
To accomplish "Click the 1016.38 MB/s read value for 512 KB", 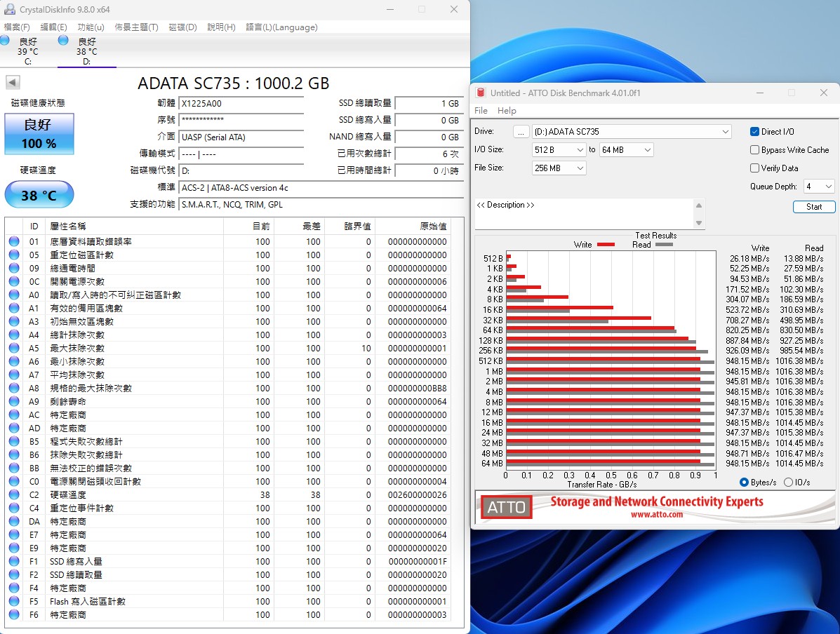I will click(x=799, y=361).
